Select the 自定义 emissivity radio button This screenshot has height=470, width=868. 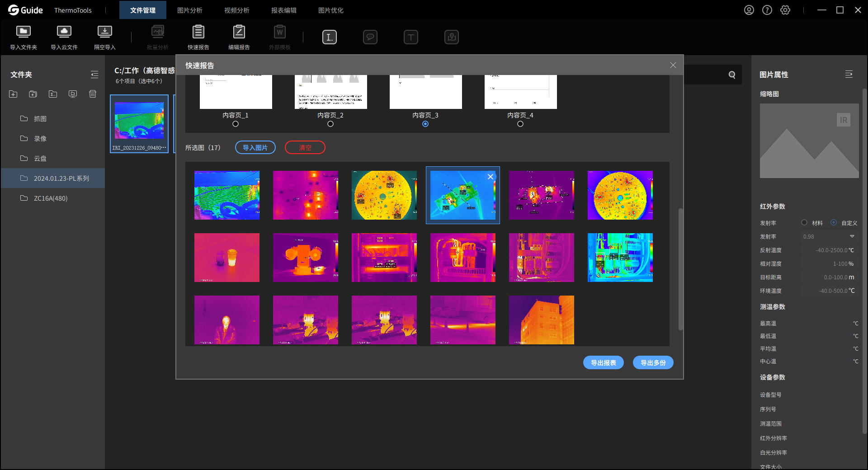(x=834, y=222)
